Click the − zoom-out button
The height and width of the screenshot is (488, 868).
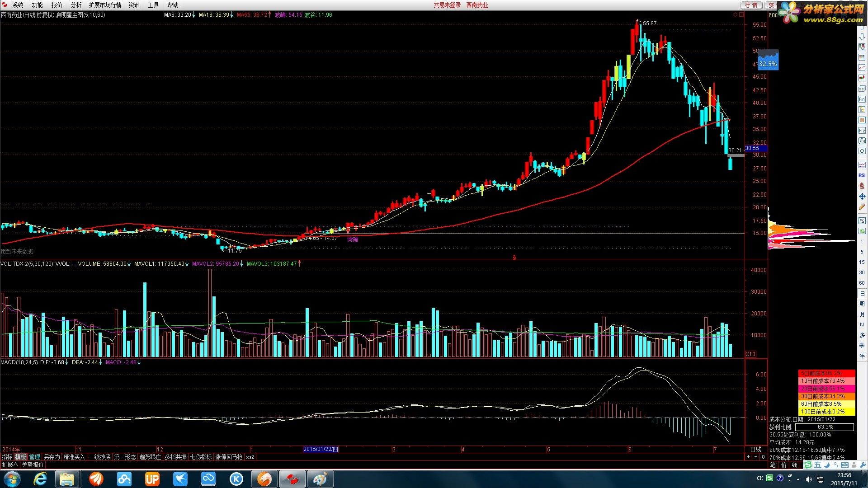(x=755, y=457)
